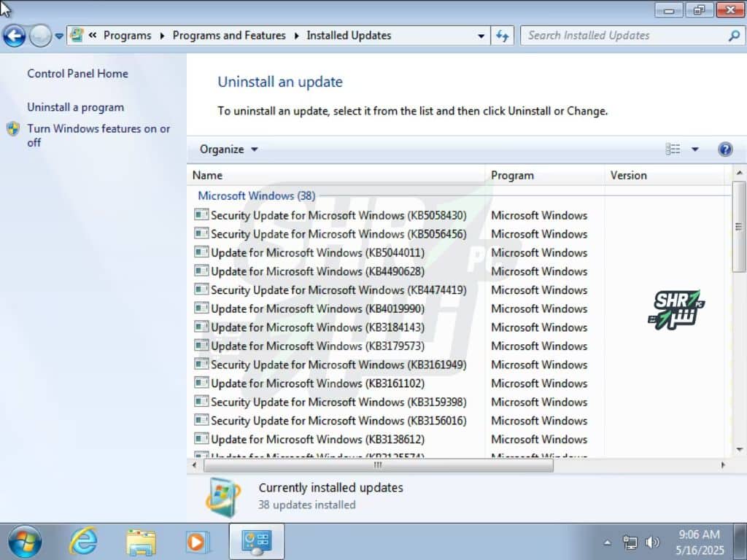Click the horizontal scrollbar thumb
747x560 pixels.
pos(379,465)
